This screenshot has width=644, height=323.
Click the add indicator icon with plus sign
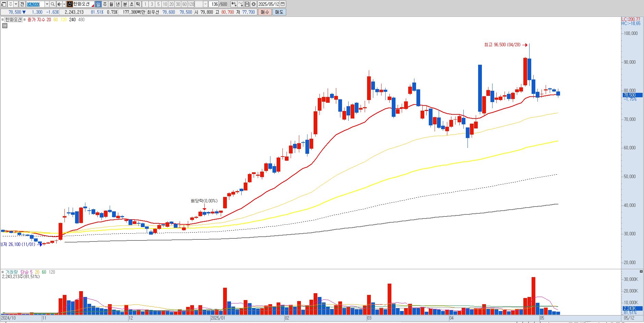240,4
